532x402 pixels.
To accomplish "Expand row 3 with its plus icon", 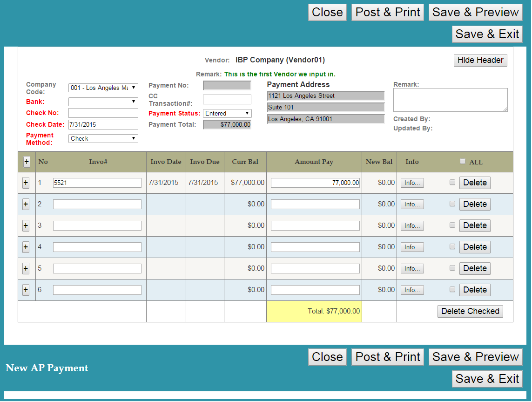I will point(26,225).
